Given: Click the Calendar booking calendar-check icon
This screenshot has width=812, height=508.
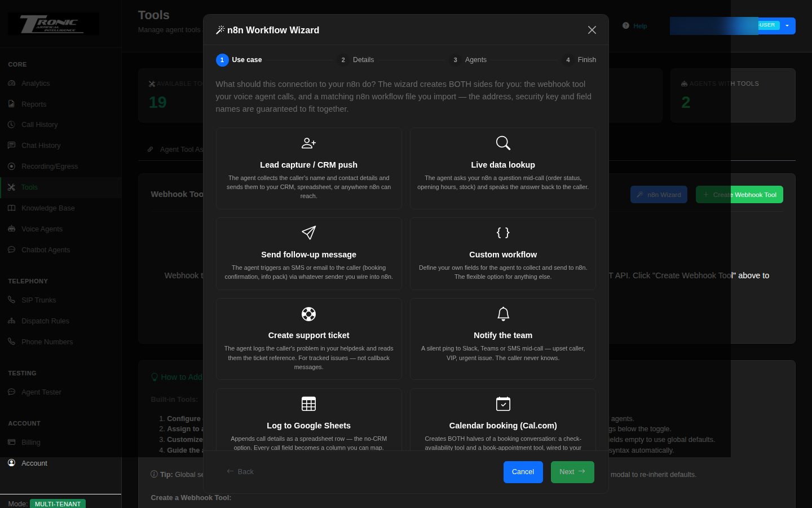Looking at the screenshot, I should [503, 404].
